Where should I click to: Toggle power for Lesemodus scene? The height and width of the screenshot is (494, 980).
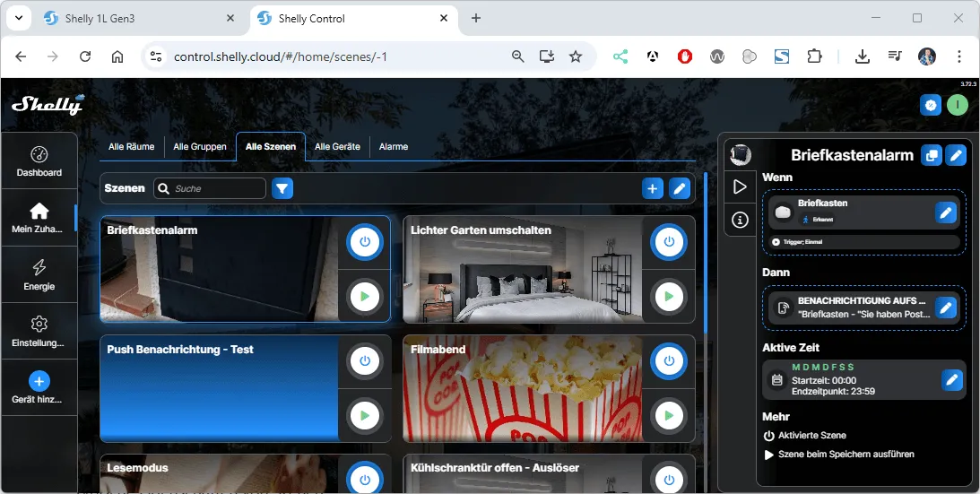click(x=365, y=480)
